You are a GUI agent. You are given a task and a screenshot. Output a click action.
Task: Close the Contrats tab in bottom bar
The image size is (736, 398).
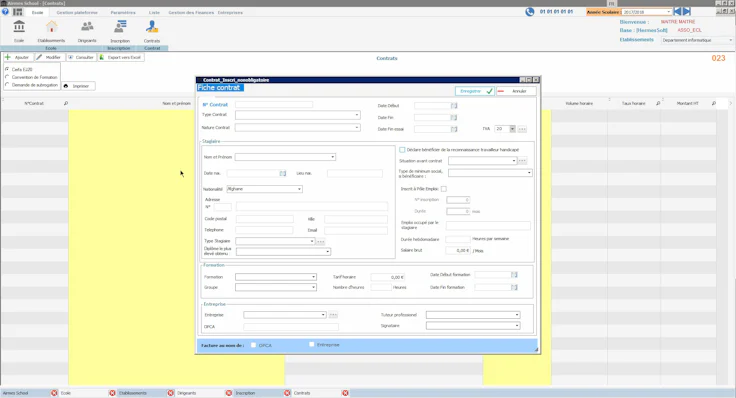[345, 393]
